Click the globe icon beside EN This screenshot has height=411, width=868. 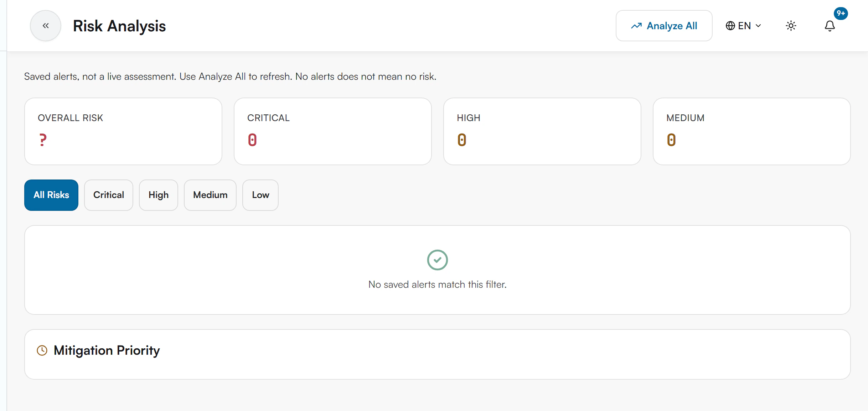[730, 26]
